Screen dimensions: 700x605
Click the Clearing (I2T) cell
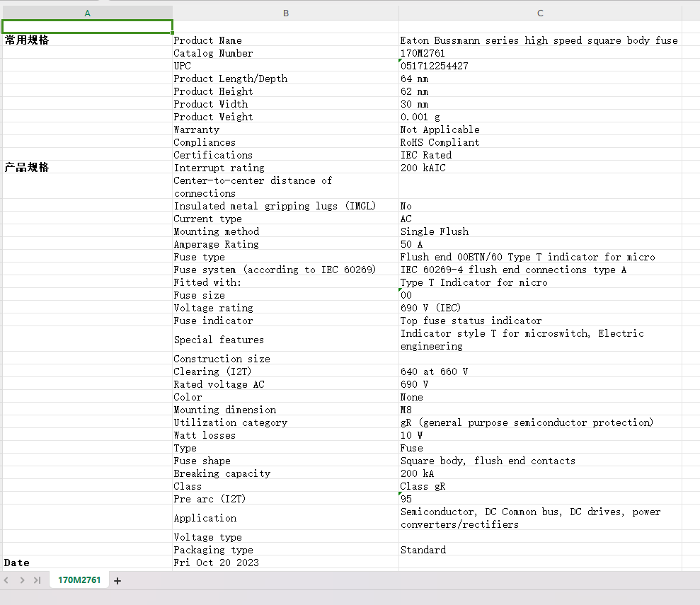286,371
